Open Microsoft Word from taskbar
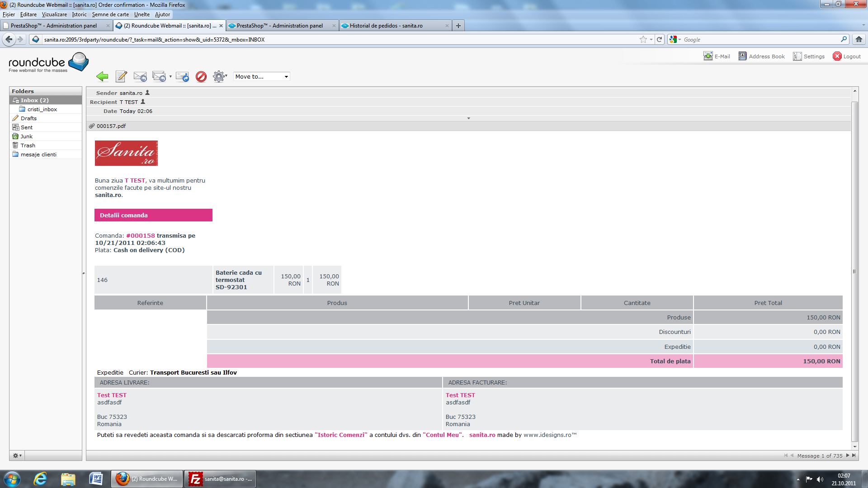 (x=96, y=479)
